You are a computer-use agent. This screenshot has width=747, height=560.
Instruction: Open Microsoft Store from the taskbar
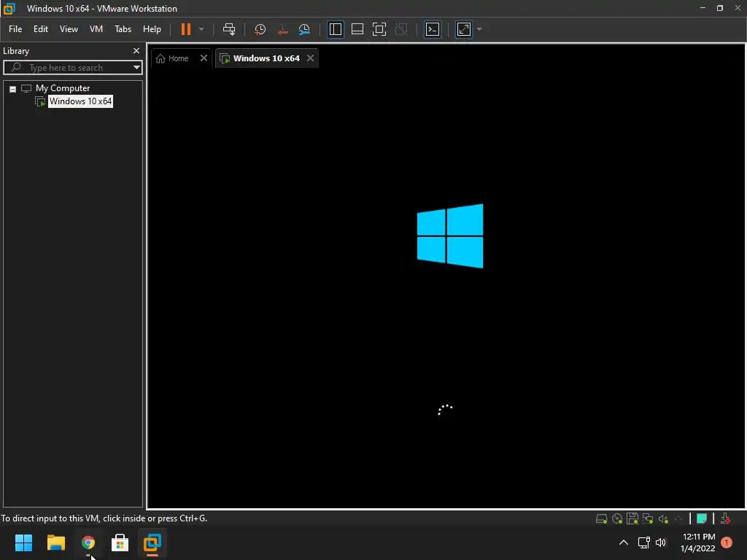[120, 542]
